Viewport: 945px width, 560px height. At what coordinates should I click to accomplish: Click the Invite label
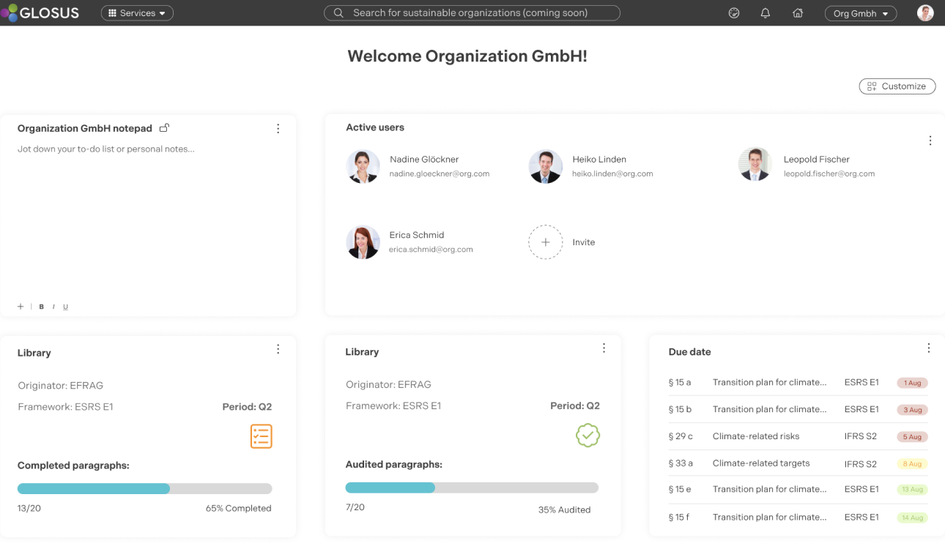pos(584,242)
